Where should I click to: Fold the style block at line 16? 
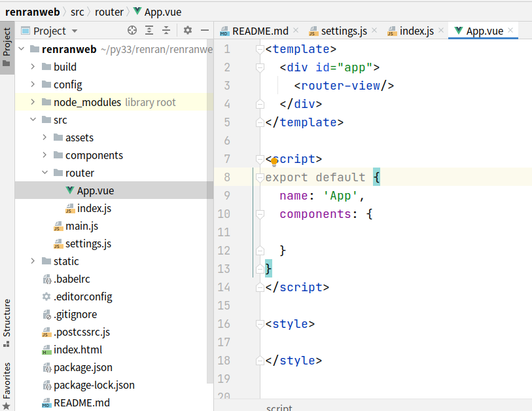click(260, 324)
